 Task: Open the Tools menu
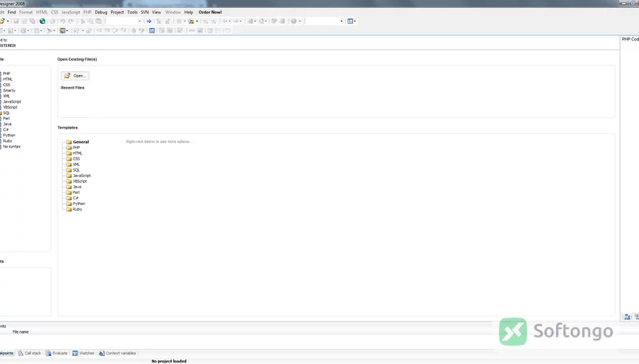coord(132,12)
